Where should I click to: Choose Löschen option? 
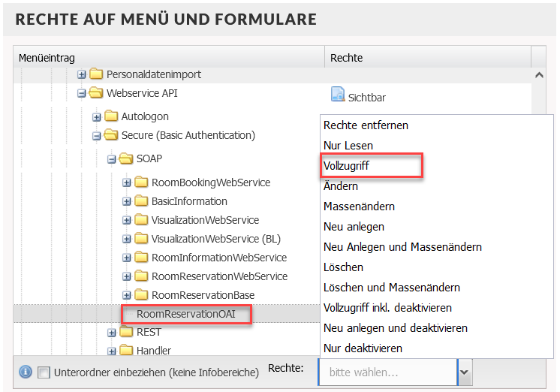(x=436, y=267)
